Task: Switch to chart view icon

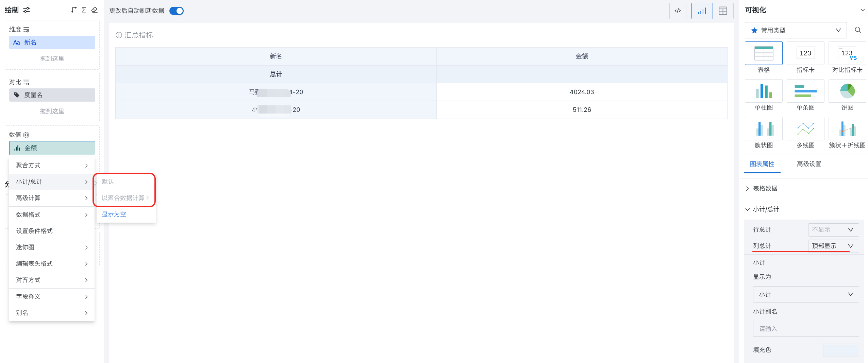Action: [702, 11]
